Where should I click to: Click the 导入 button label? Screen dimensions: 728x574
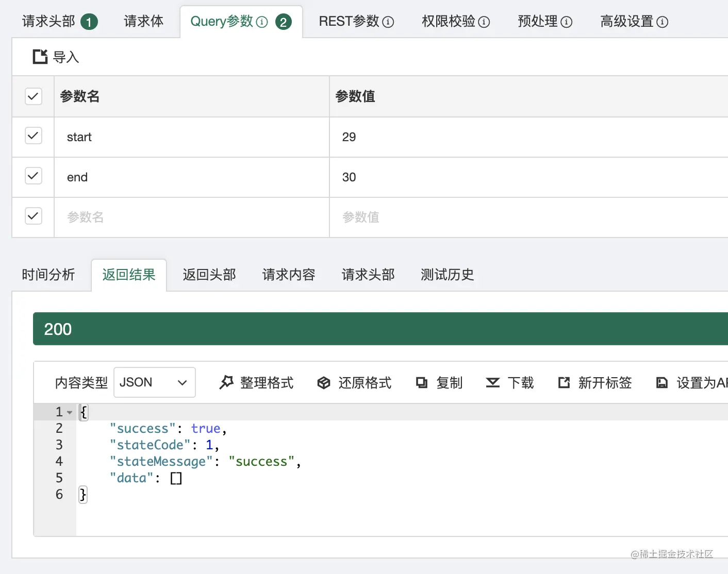(66, 57)
